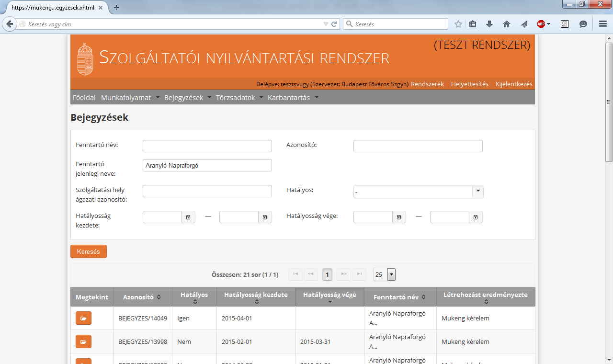Click the paper plane send icon

pyautogui.click(x=524, y=24)
